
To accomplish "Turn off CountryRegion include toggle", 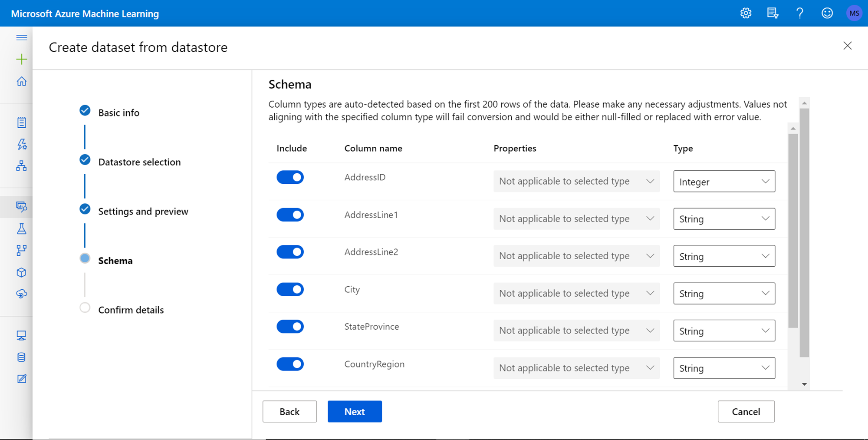I will [x=290, y=364].
